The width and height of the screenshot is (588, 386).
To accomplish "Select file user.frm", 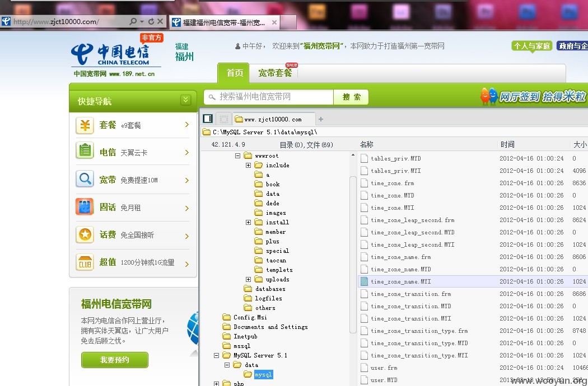I will pos(384,368).
